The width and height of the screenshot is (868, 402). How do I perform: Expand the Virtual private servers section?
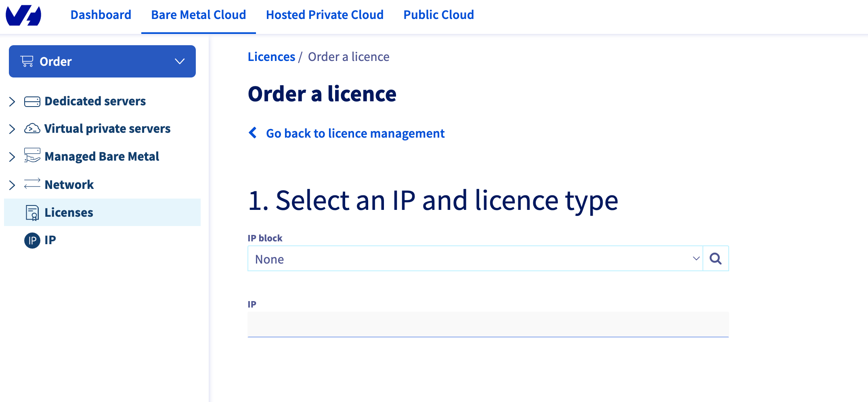(12, 128)
